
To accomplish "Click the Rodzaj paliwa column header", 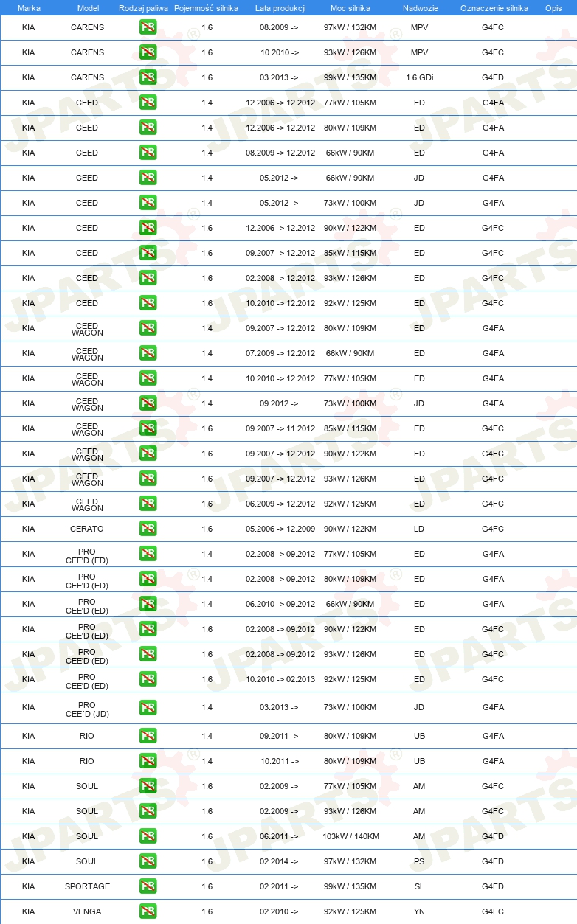I will tap(143, 8).
